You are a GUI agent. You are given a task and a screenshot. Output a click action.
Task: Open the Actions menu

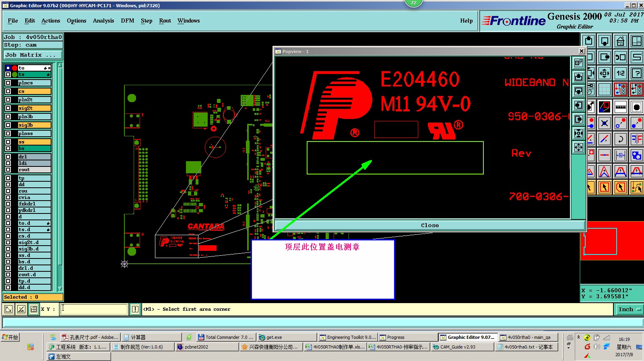51,21
